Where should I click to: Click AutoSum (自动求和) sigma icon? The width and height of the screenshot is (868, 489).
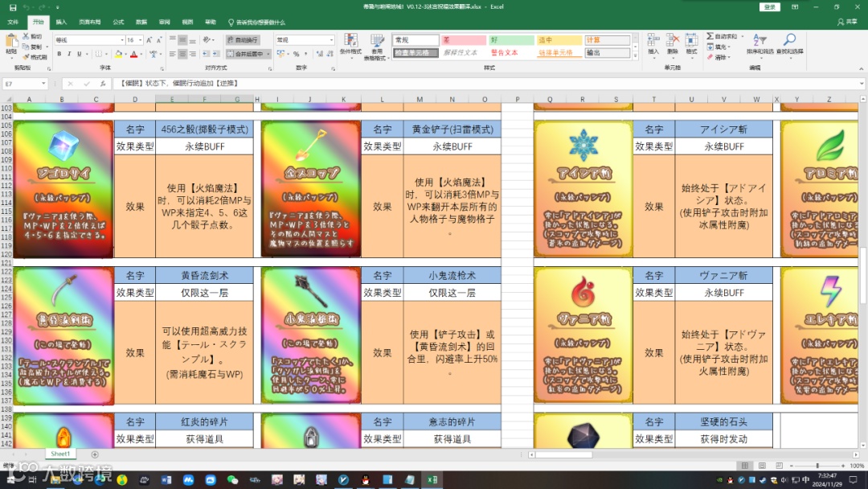coord(710,36)
